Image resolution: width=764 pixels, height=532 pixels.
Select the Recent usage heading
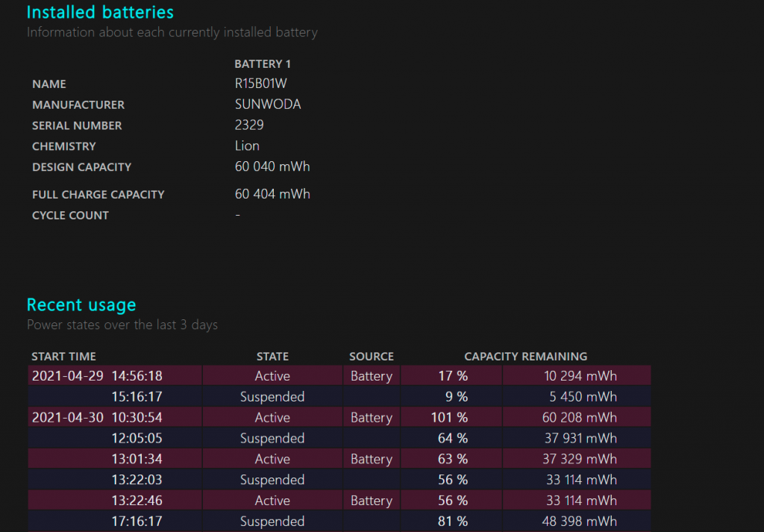pos(81,305)
